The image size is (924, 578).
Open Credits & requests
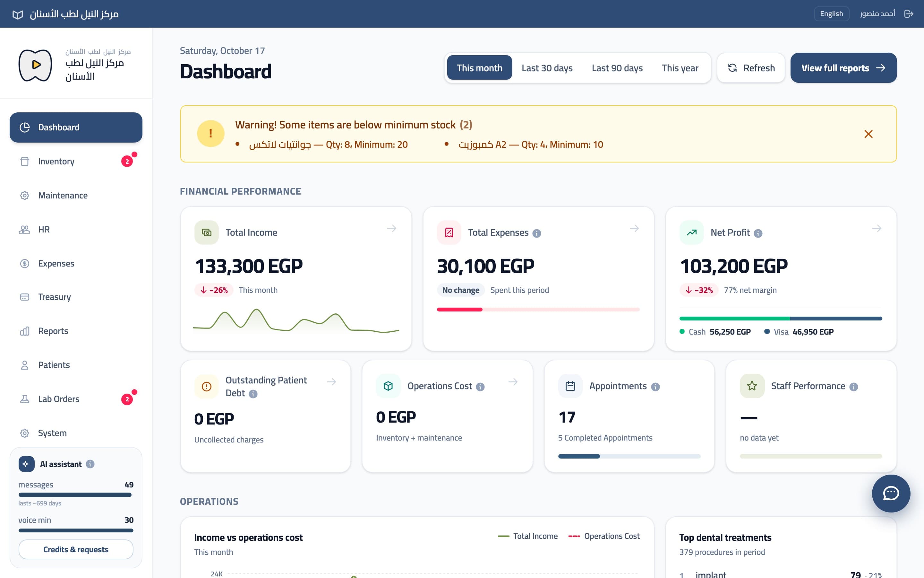coord(76,549)
